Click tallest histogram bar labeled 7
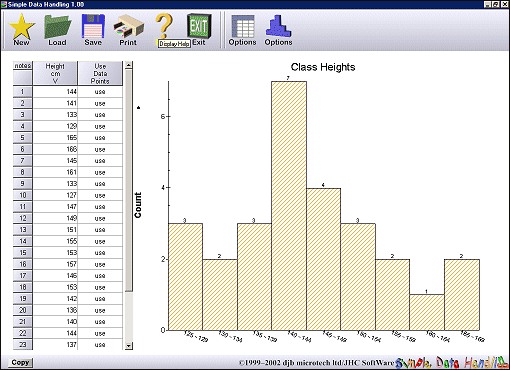This screenshot has width=510, height=370. pos(289,206)
